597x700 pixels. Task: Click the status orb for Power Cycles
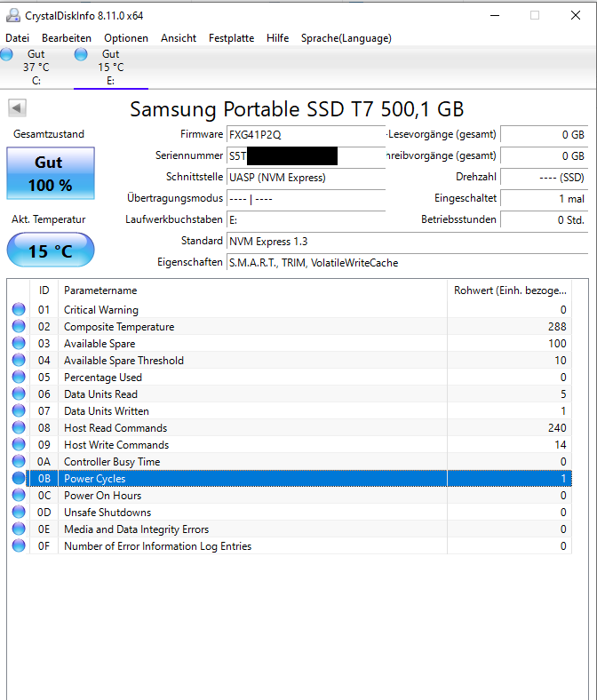point(19,478)
